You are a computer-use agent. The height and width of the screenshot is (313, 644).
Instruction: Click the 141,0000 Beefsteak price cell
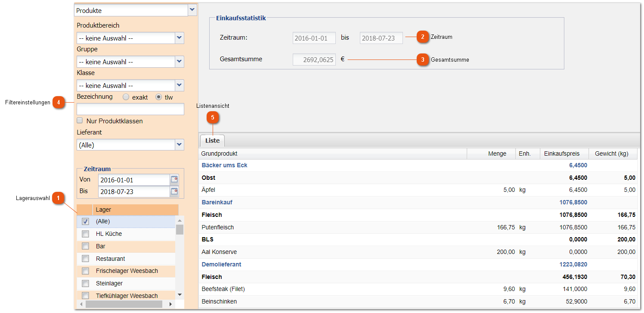[x=575, y=289]
